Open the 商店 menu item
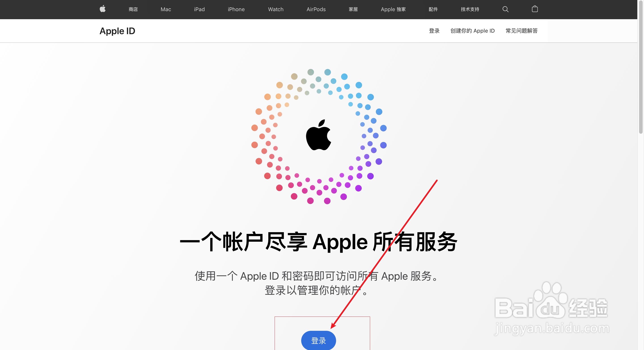644x350 pixels. [x=133, y=9]
